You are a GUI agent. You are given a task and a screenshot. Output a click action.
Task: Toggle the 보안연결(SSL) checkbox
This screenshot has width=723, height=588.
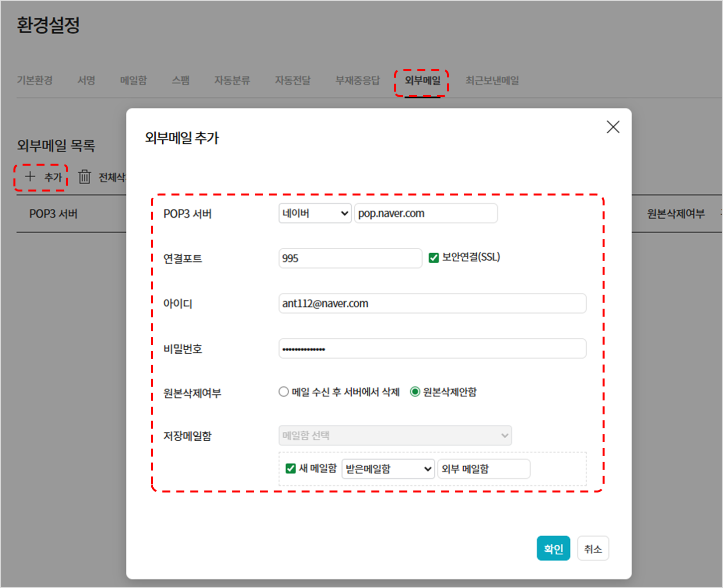(x=433, y=258)
